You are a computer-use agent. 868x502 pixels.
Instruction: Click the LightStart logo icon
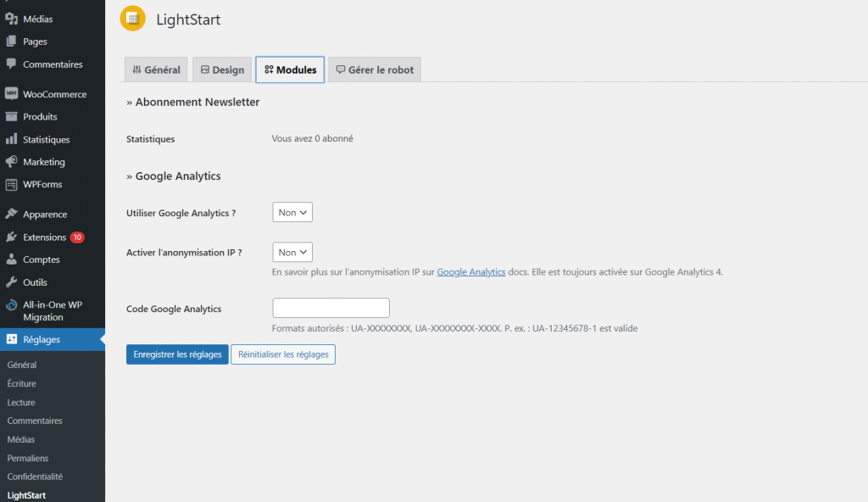(133, 19)
